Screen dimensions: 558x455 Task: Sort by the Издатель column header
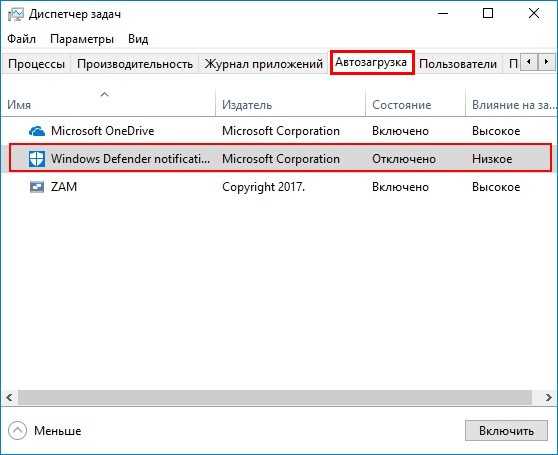pos(290,102)
